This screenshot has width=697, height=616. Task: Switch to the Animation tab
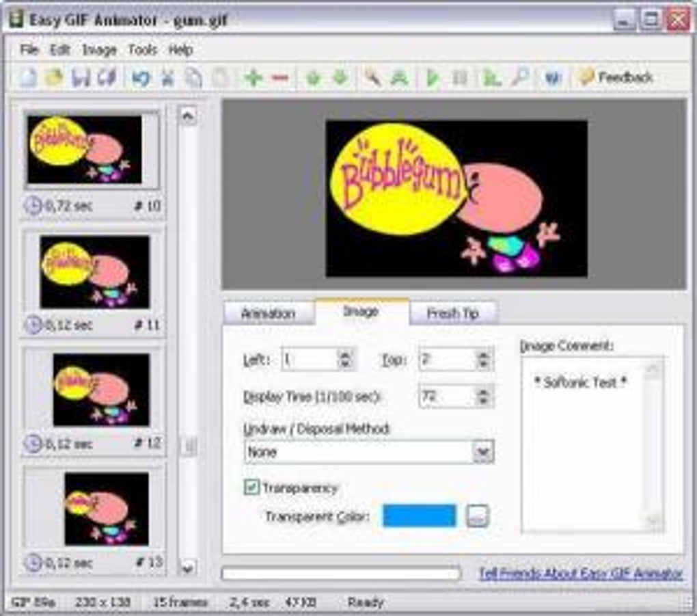click(x=269, y=314)
